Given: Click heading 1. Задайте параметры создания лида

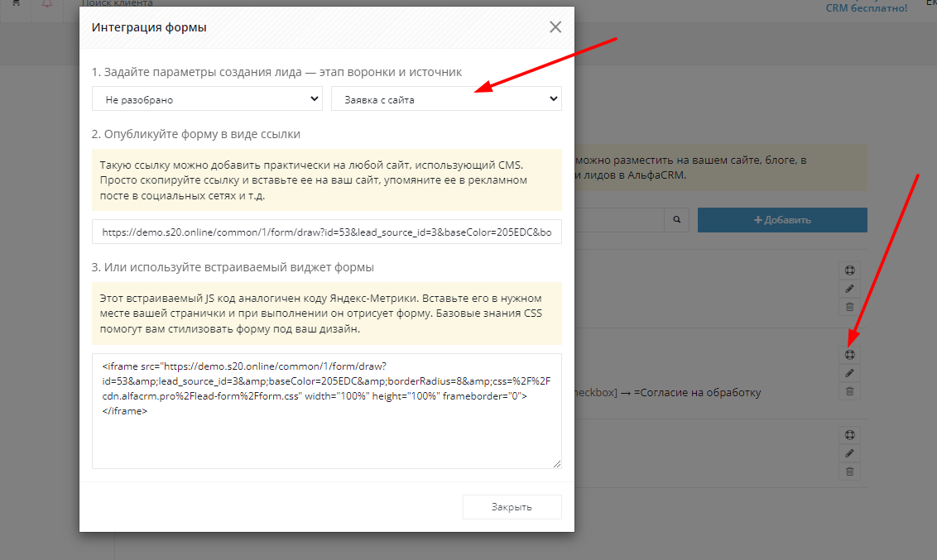Looking at the screenshot, I should click(x=276, y=72).
